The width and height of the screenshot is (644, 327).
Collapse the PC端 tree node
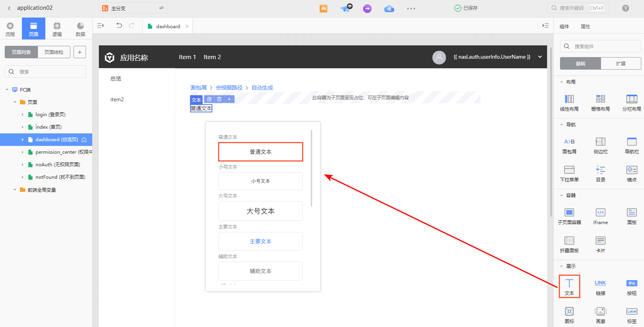pyautogui.click(x=7, y=90)
